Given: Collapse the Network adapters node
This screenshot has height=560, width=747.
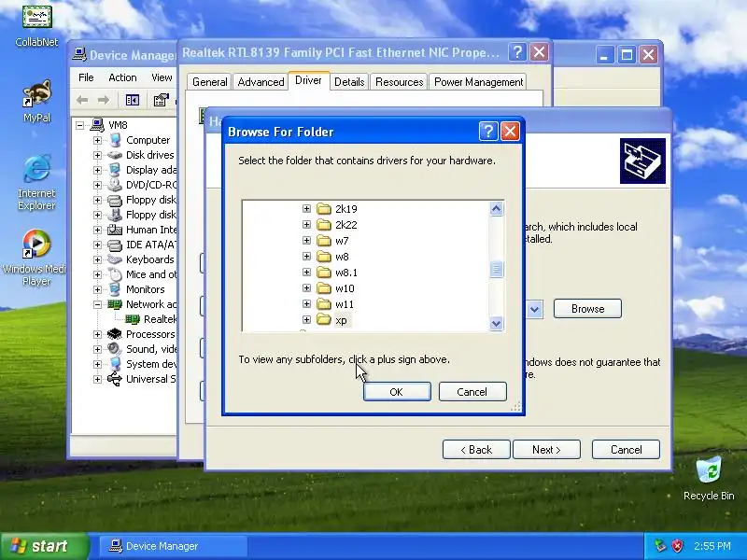Looking at the screenshot, I should [97, 304].
